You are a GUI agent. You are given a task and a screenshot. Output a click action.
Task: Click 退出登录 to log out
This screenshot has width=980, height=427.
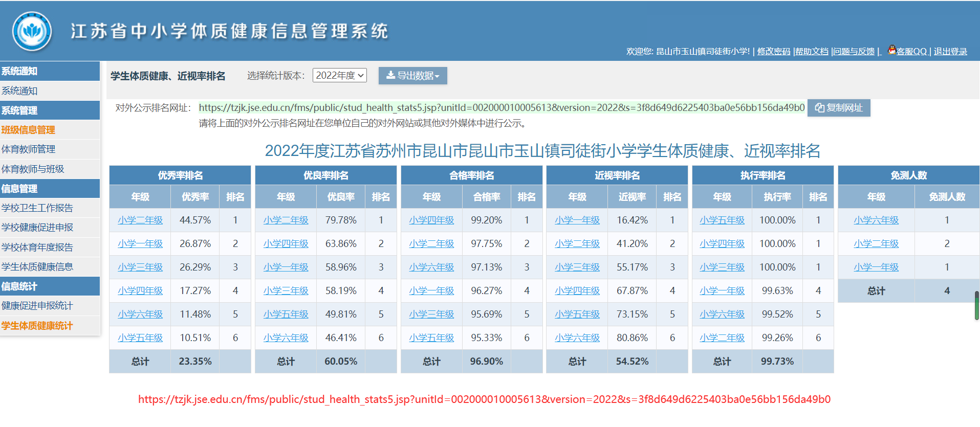point(950,52)
